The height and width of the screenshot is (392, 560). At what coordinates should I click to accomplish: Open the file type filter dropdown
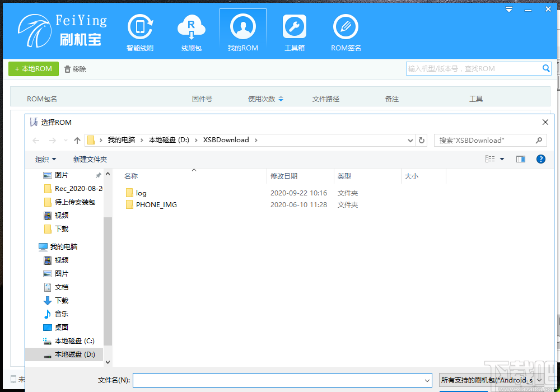(x=491, y=380)
